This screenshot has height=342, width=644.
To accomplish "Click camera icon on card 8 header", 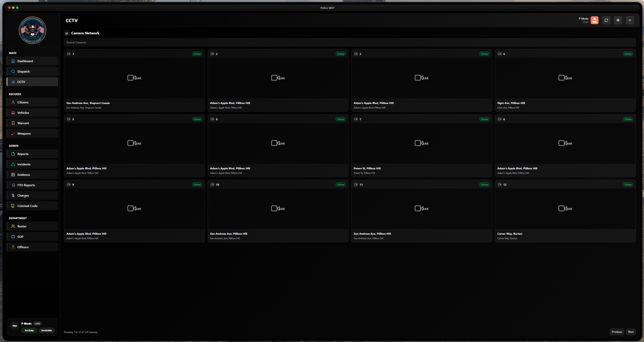I will point(499,119).
